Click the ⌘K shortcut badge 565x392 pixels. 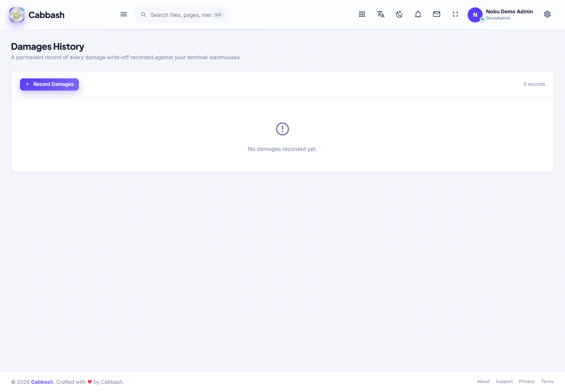point(218,15)
